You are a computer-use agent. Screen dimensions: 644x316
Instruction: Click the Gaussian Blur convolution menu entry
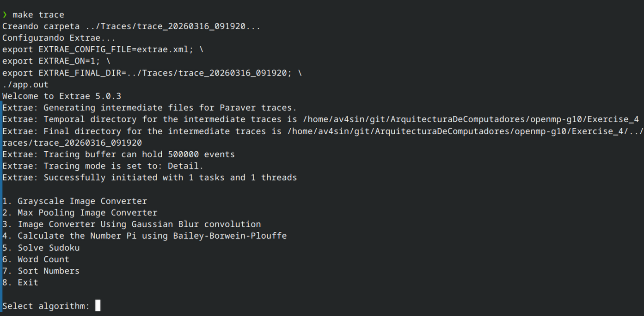132,224
